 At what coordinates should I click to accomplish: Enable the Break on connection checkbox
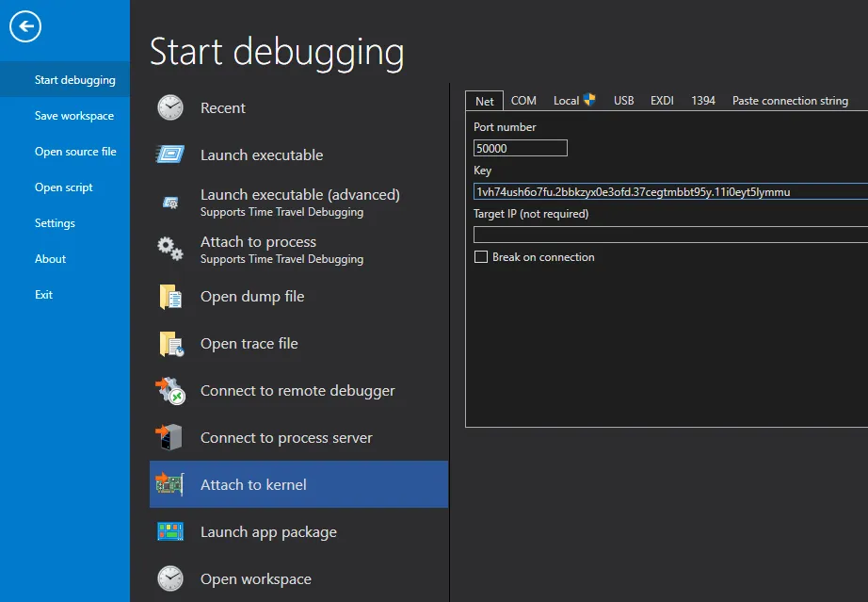481,257
